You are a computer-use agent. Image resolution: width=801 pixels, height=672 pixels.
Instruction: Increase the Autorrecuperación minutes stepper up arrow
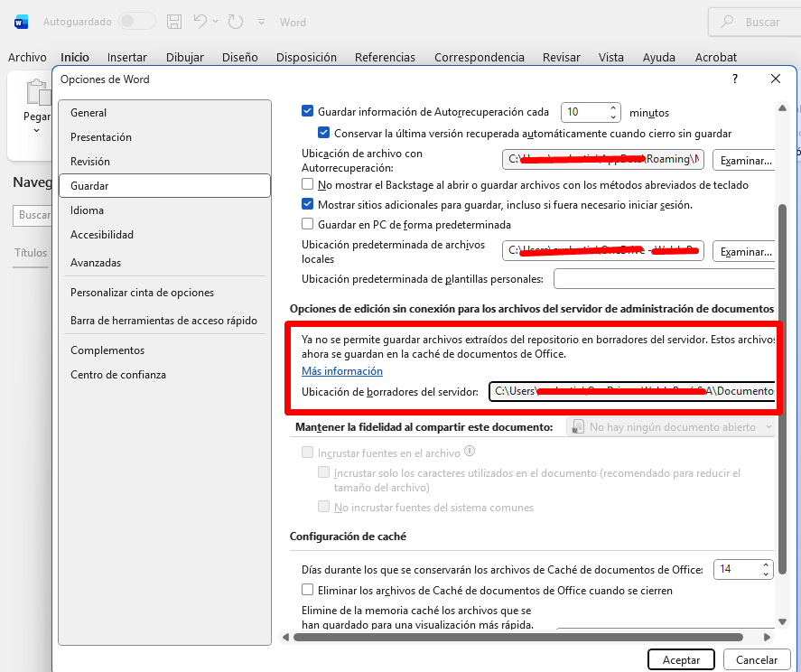click(613, 107)
